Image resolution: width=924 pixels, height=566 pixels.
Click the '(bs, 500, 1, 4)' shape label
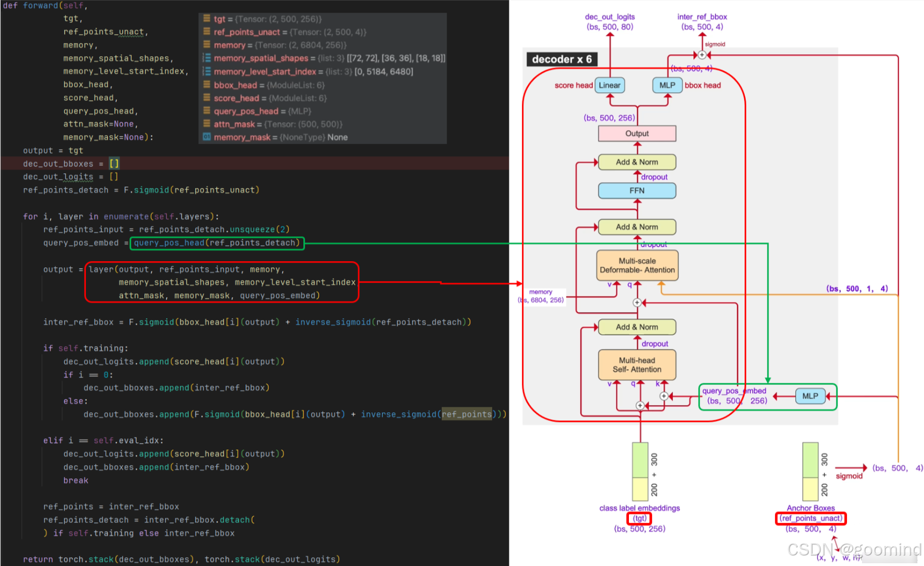coord(857,288)
